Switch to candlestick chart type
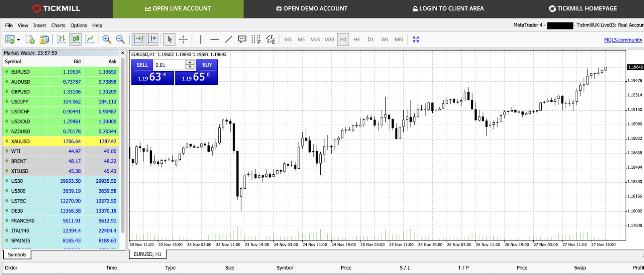The height and width of the screenshot is (275, 644). pyautogui.click(x=75, y=39)
